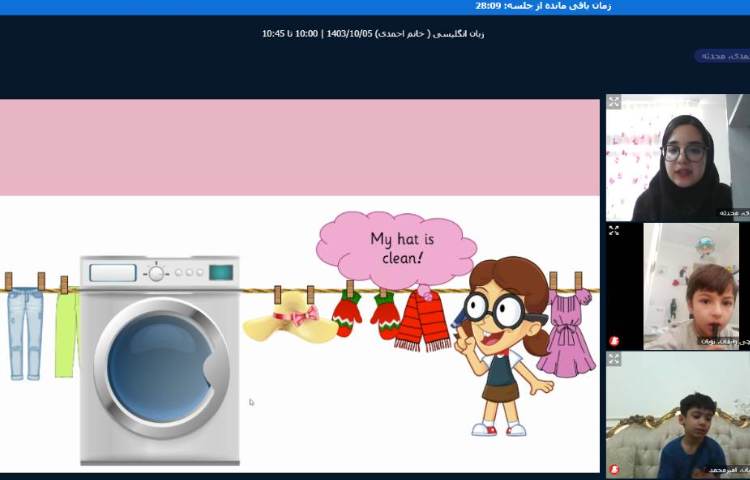Screen dimensions: 750x480
Task: Click the remaining session time 28:09 text
Action: click(x=543, y=6)
